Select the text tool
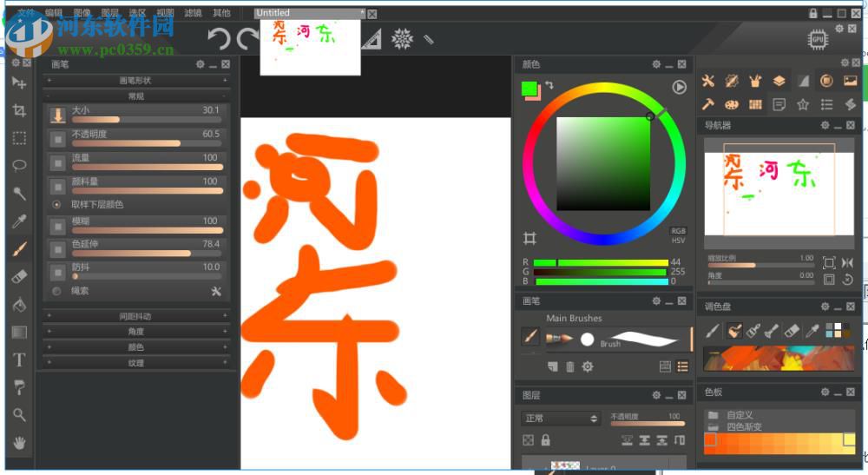Screen dimensions: 868x475 [19, 360]
